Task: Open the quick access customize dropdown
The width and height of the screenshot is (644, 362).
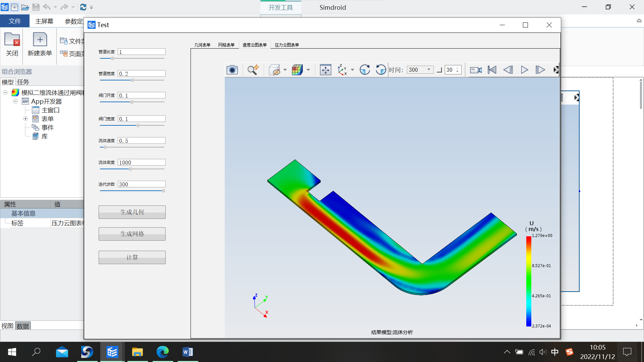Action: pyautogui.click(x=92, y=7)
